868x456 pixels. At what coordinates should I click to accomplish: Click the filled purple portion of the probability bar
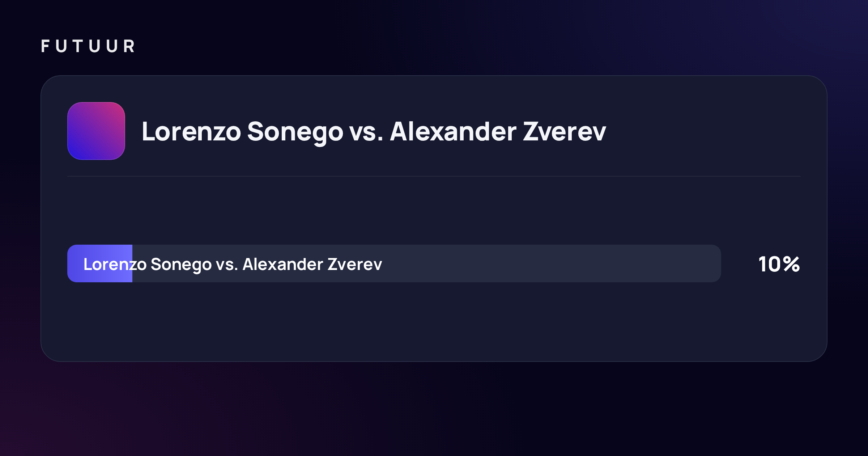100,263
